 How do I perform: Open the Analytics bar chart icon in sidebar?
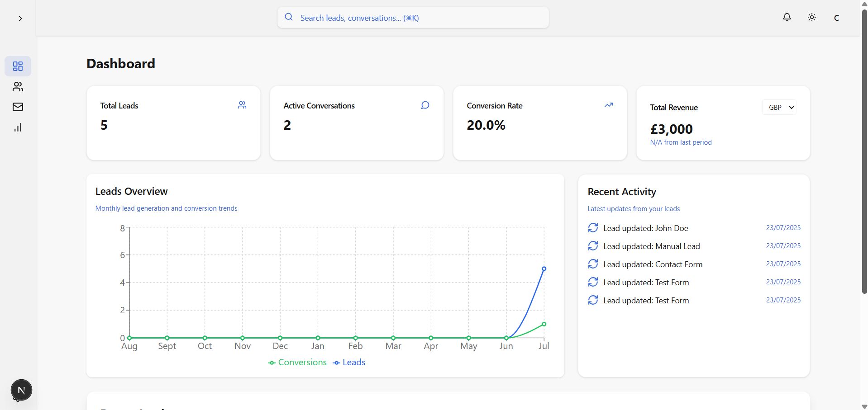tap(18, 127)
